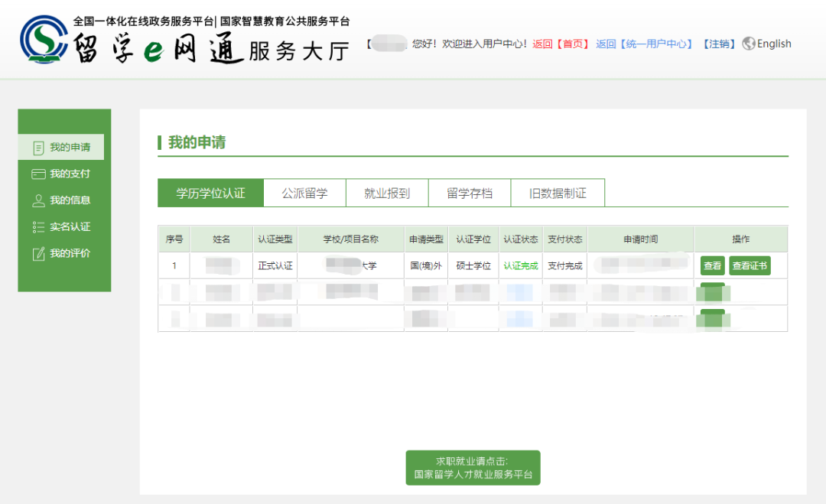The height and width of the screenshot is (504, 826).
Task: Switch to the 旧数据制证 tab
Action: 558,193
